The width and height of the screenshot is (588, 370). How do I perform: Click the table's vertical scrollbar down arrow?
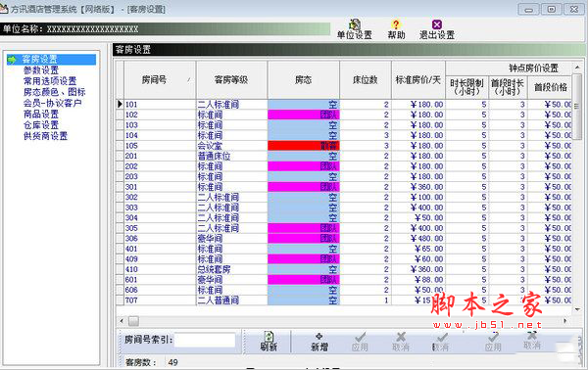pos(577,309)
